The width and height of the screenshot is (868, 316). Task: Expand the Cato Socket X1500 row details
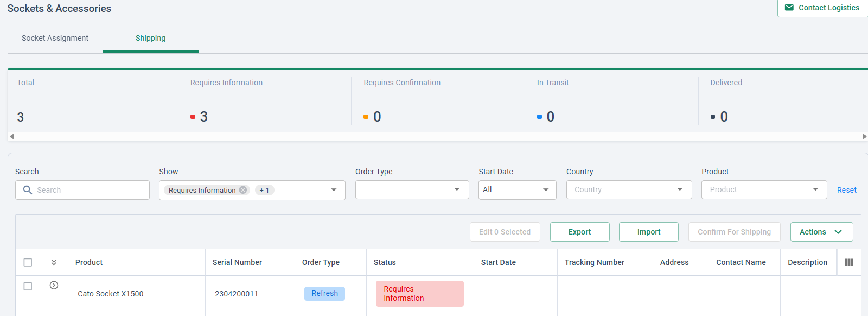(54, 285)
